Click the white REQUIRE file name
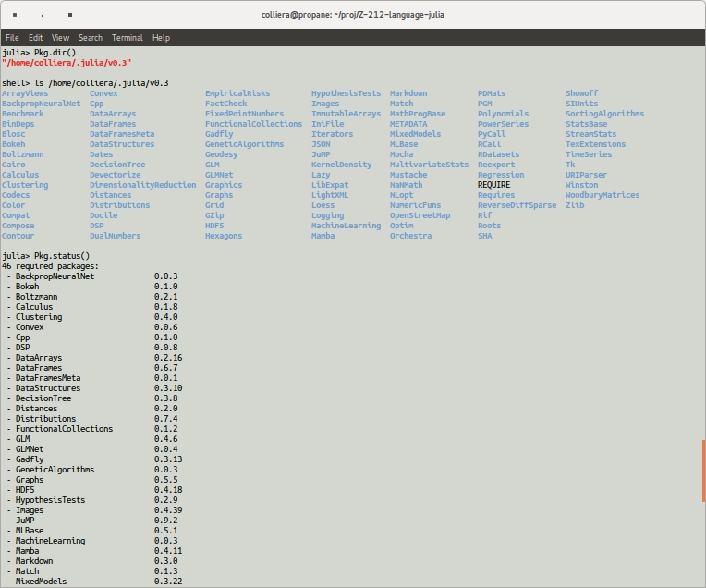Viewport: 706px width, 588px height. point(493,185)
